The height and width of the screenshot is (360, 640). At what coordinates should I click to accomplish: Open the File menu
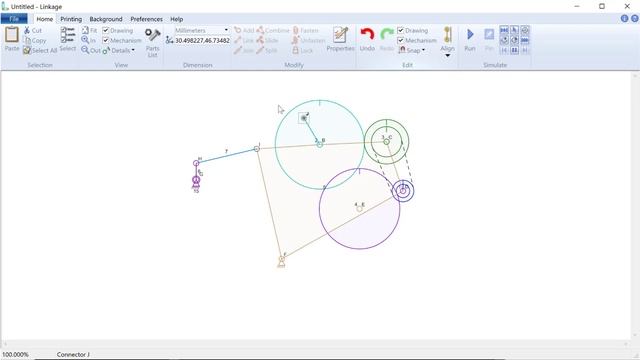click(x=14, y=19)
